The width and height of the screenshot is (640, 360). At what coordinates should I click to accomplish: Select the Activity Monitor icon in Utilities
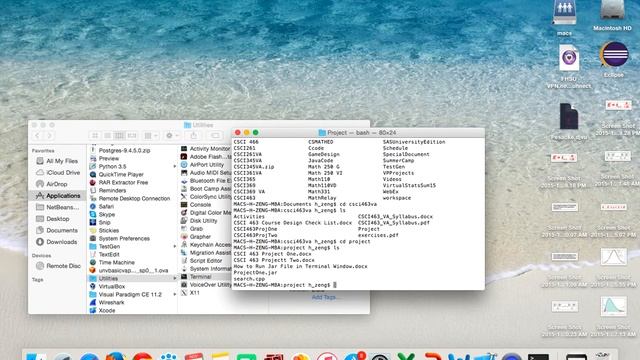tap(184, 149)
